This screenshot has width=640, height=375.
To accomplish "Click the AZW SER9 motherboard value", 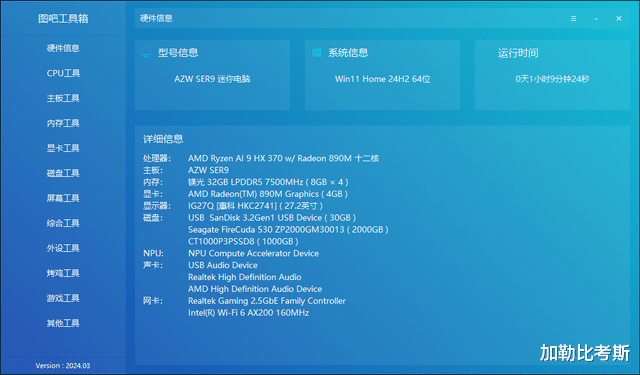I will pyautogui.click(x=208, y=170).
